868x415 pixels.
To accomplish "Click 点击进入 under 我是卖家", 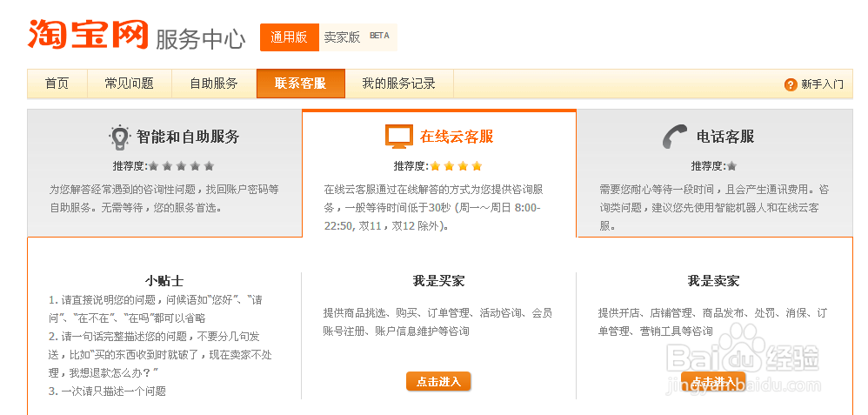I will pyautogui.click(x=713, y=381).
